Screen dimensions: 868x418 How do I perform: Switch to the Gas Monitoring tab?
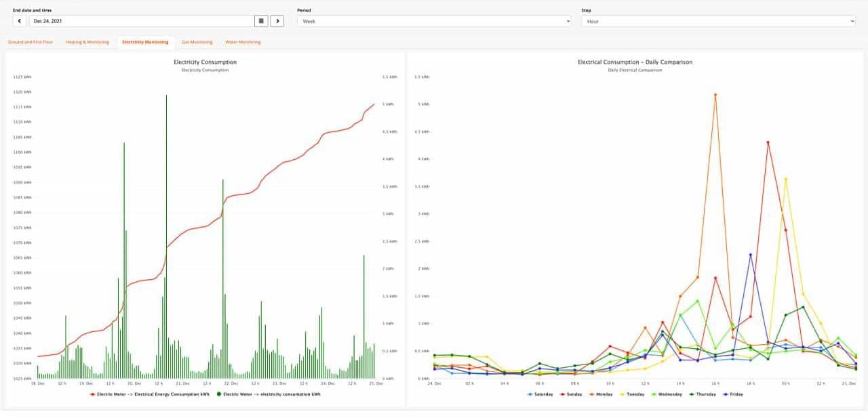click(197, 41)
